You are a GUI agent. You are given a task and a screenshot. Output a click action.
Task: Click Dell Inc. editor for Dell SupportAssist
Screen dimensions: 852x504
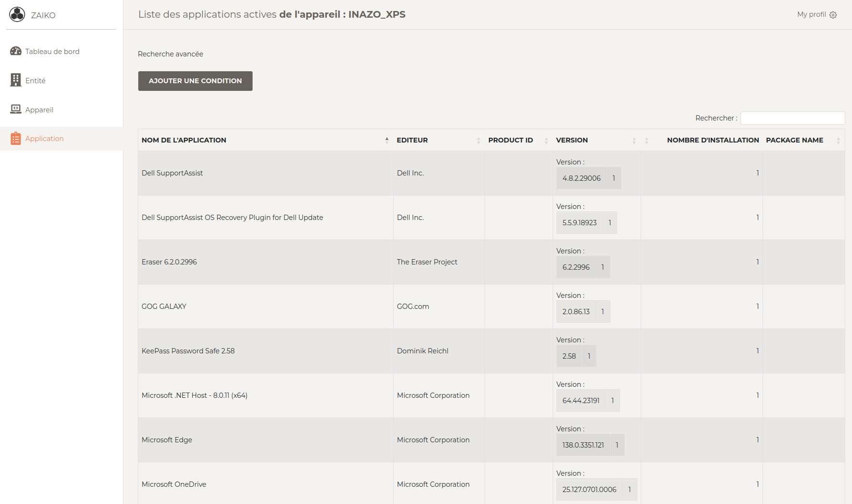410,173
